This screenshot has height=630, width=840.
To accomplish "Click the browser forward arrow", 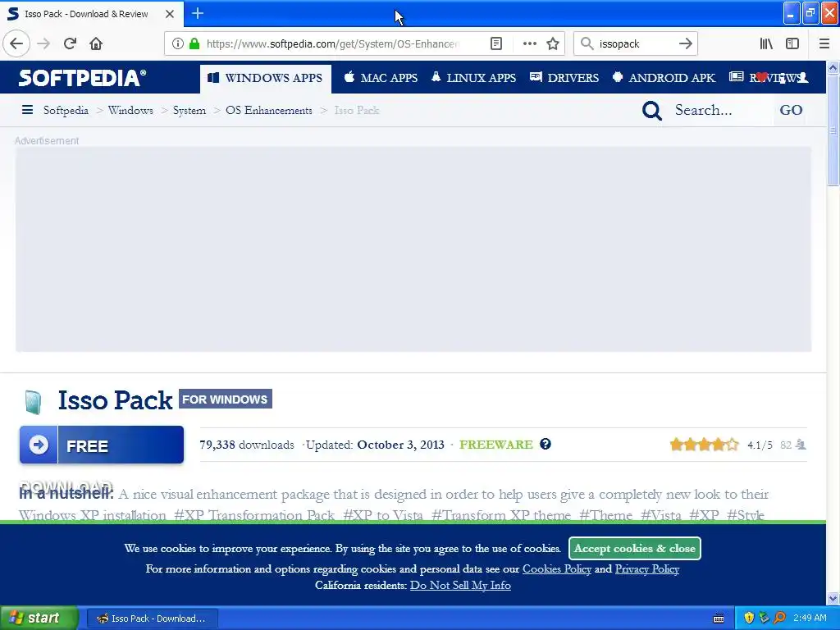I will pos(43,44).
